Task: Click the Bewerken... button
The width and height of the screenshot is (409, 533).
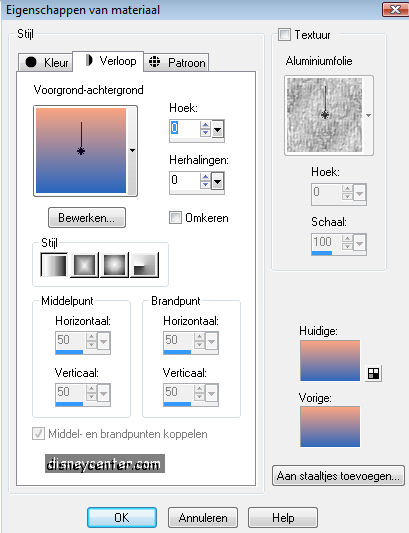Action: click(87, 218)
